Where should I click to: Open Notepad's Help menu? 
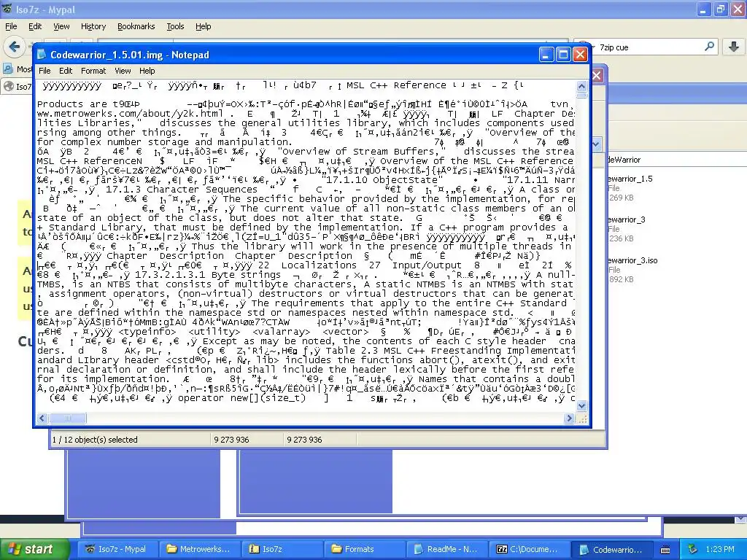[147, 71]
